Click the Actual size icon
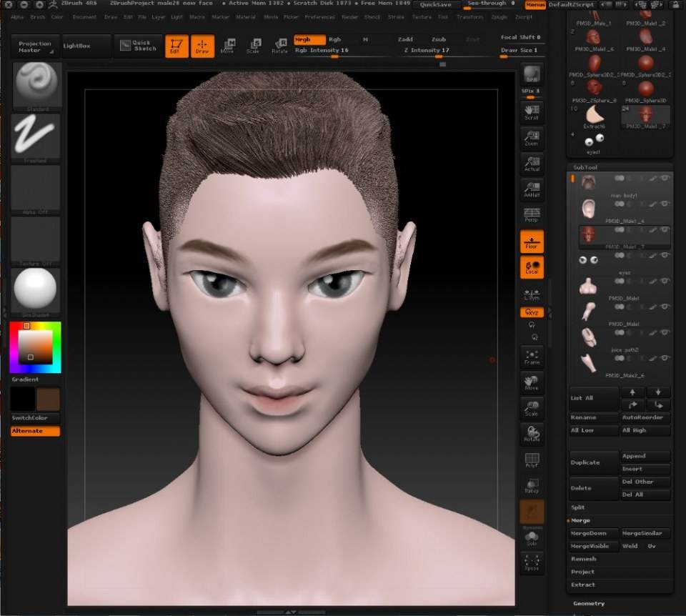This screenshot has height=616, width=686. (532, 164)
